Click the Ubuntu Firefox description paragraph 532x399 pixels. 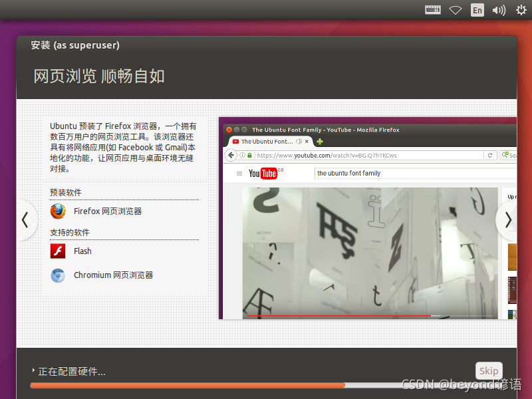tap(123, 147)
